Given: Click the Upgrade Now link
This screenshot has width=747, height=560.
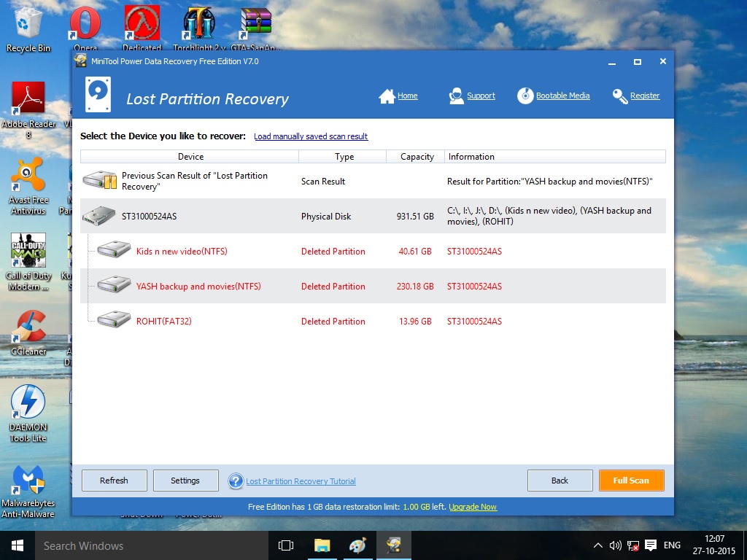Looking at the screenshot, I should point(473,507).
